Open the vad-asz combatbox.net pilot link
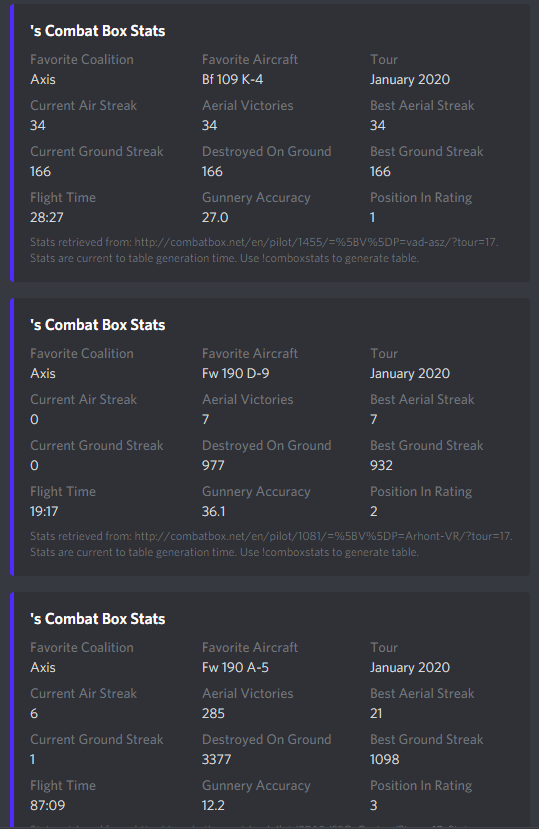The height and width of the screenshot is (829, 539). click(x=316, y=242)
